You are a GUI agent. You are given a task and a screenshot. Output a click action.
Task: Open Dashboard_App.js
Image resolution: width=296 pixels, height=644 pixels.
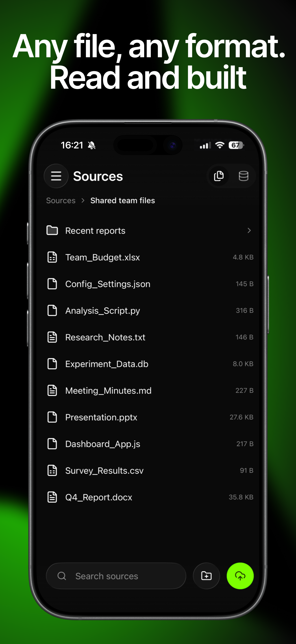(150, 444)
